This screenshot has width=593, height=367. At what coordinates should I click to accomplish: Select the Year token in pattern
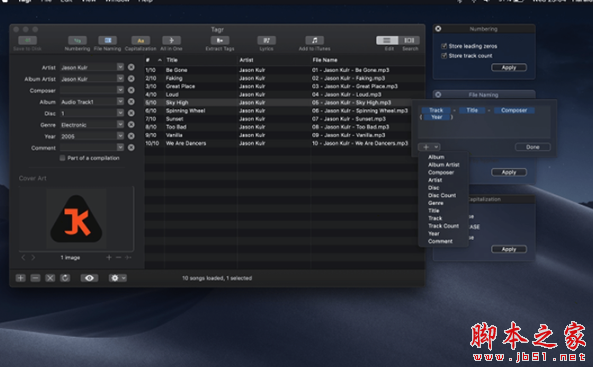coord(436,117)
